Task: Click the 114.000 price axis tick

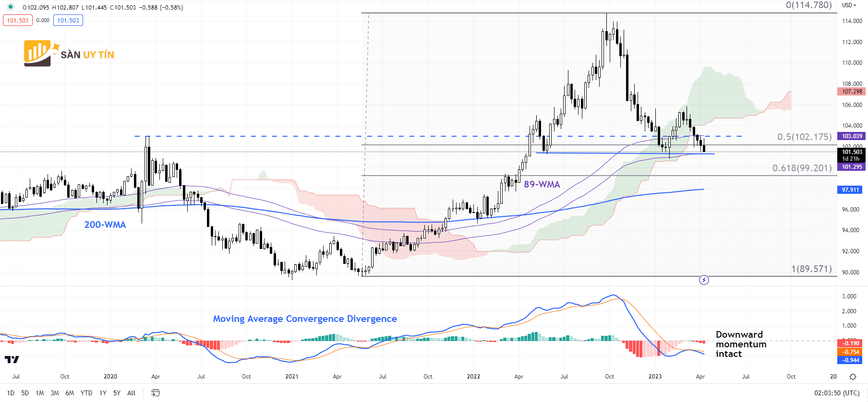Action: (x=852, y=21)
